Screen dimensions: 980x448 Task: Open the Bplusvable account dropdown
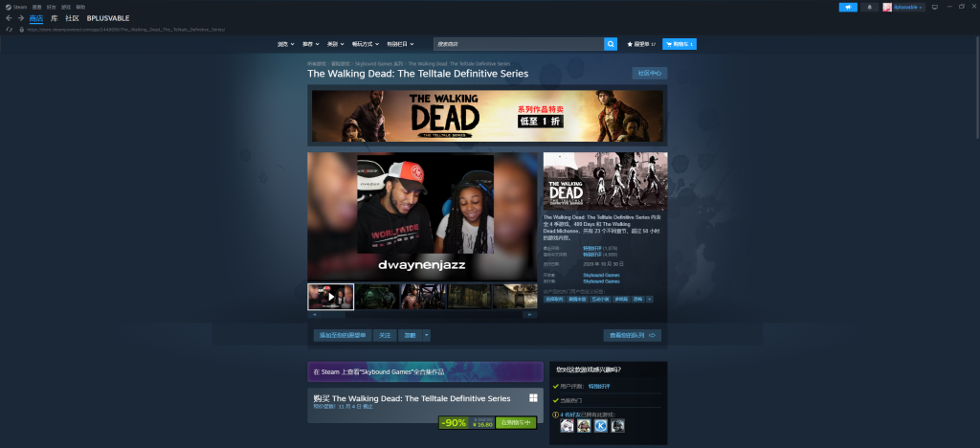[x=908, y=7]
